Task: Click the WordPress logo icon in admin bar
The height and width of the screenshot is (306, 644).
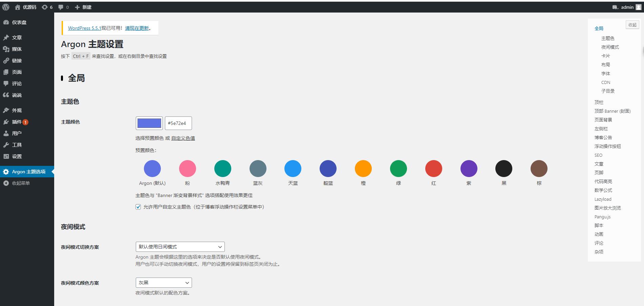Action: click(6, 7)
